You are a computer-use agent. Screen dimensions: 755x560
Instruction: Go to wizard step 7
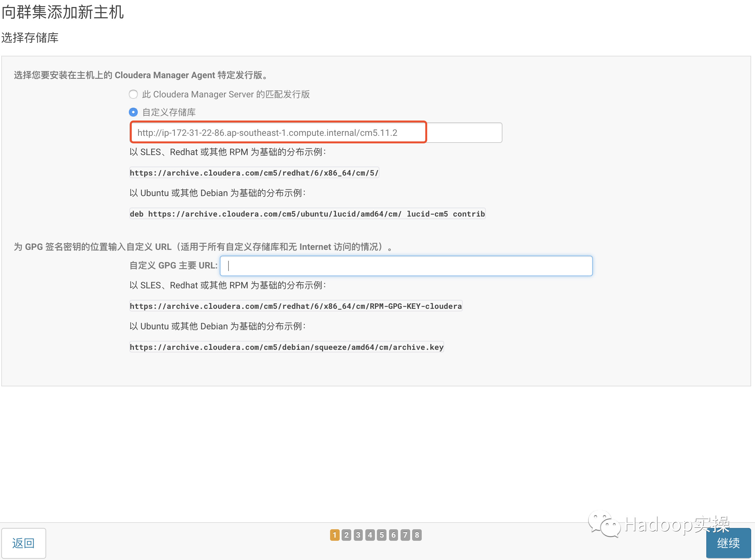pos(405,535)
